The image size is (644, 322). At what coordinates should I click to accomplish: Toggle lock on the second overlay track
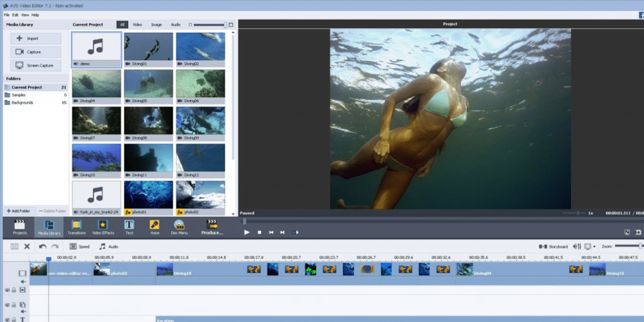[14, 305]
